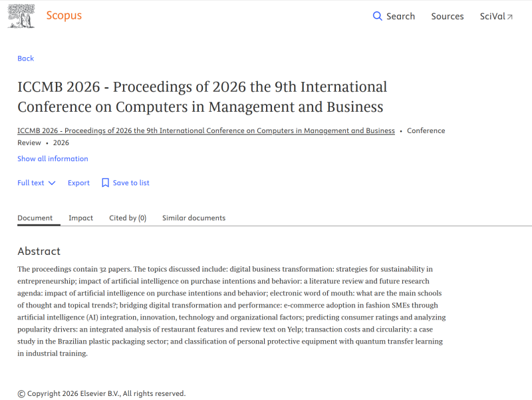Open SciVal from the top navigation
Image resolution: width=532 pixels, height=400 pixels.
tap(496, 16)
